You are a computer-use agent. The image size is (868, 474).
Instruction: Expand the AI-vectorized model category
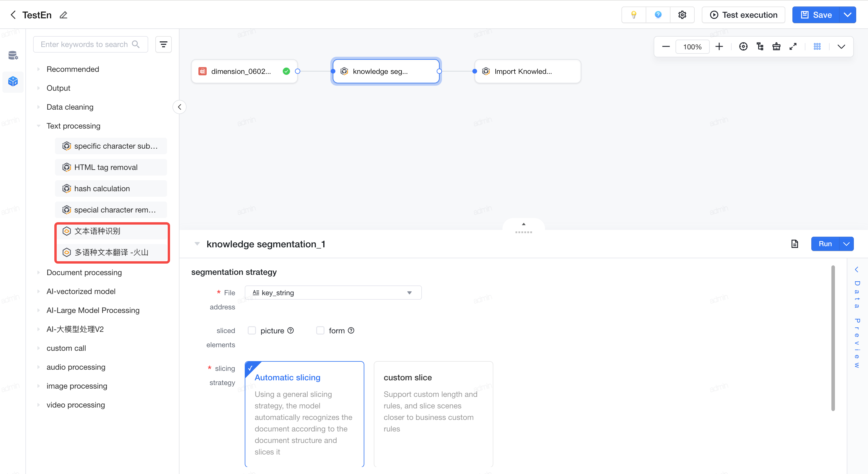[38, 291]
